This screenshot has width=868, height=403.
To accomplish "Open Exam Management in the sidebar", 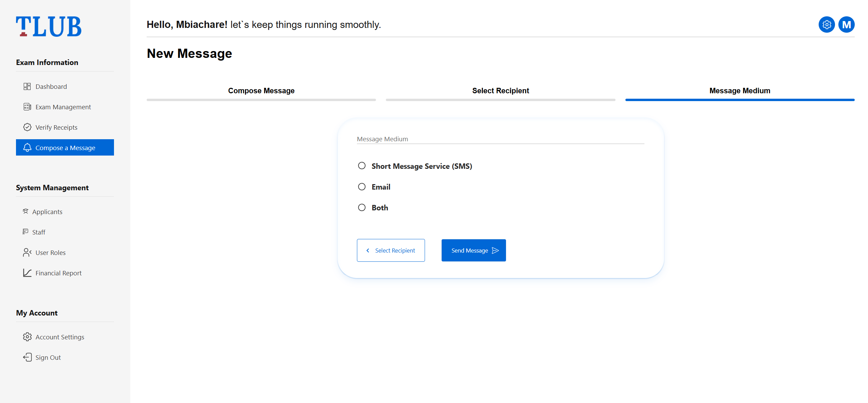I will coord(65,107).
